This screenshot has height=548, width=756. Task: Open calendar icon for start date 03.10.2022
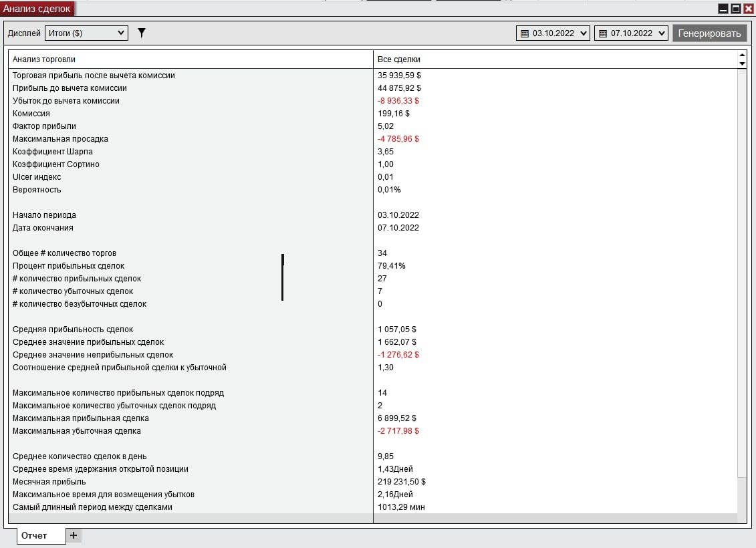[525, 33]
